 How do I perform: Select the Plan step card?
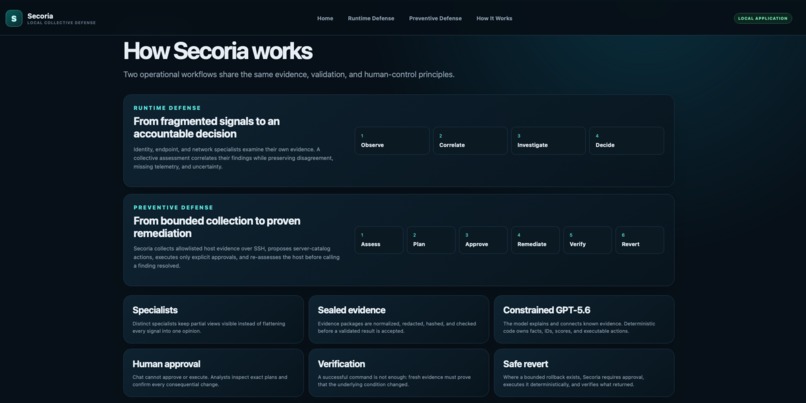[x=431, y=240]
